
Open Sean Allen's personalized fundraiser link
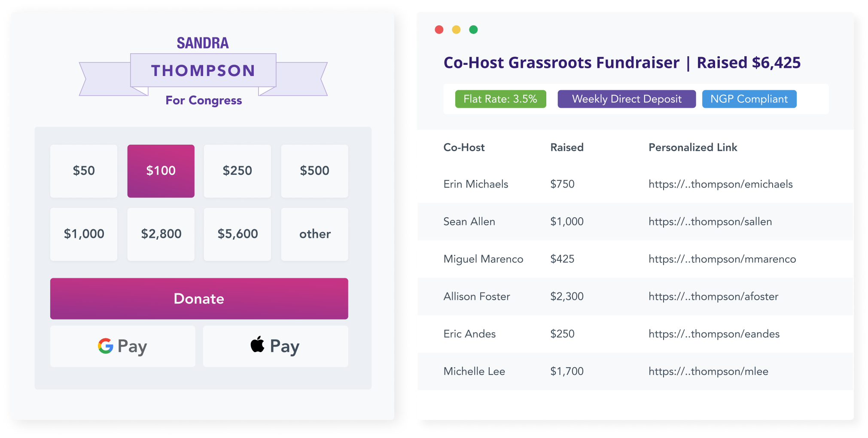[710, 222]
